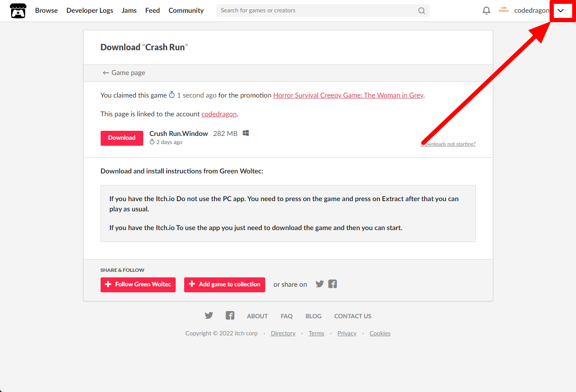The width and height of the screenshot is (576, 392).
Task: Go to Jams
Action: [129, 11]
